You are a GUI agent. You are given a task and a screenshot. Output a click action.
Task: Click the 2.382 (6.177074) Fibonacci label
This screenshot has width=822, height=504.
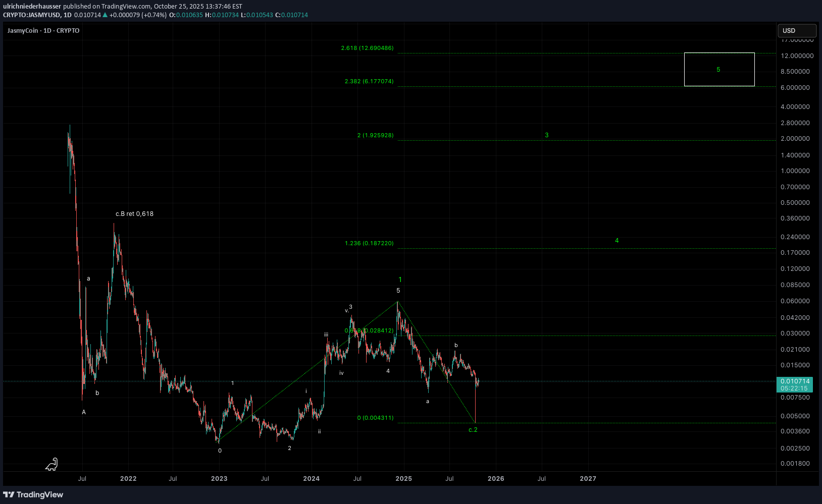(369, 82)
